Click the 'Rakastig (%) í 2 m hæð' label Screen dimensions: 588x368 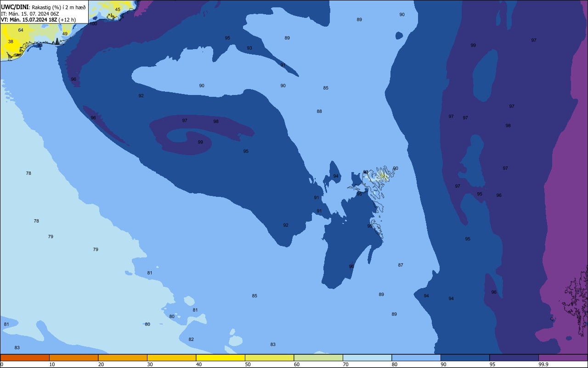[59, 7]
